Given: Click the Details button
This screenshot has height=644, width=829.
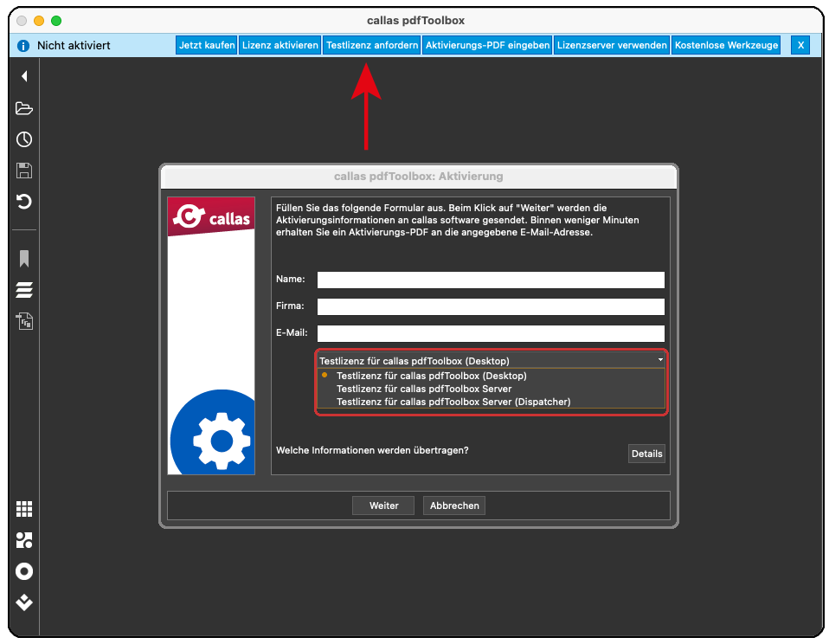Looking at the screenshot, I should pyautogui.click(x=646, y=454).
